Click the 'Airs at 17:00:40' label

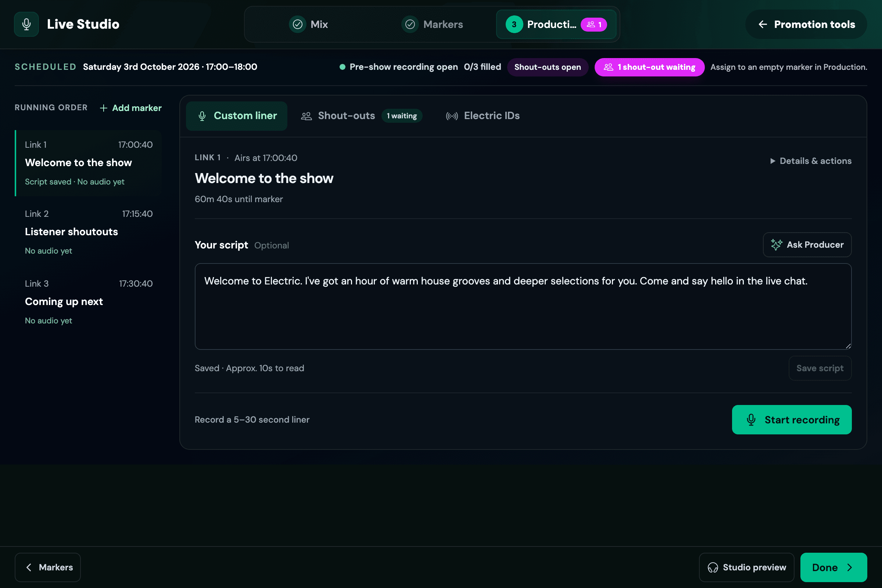point(266,158)
